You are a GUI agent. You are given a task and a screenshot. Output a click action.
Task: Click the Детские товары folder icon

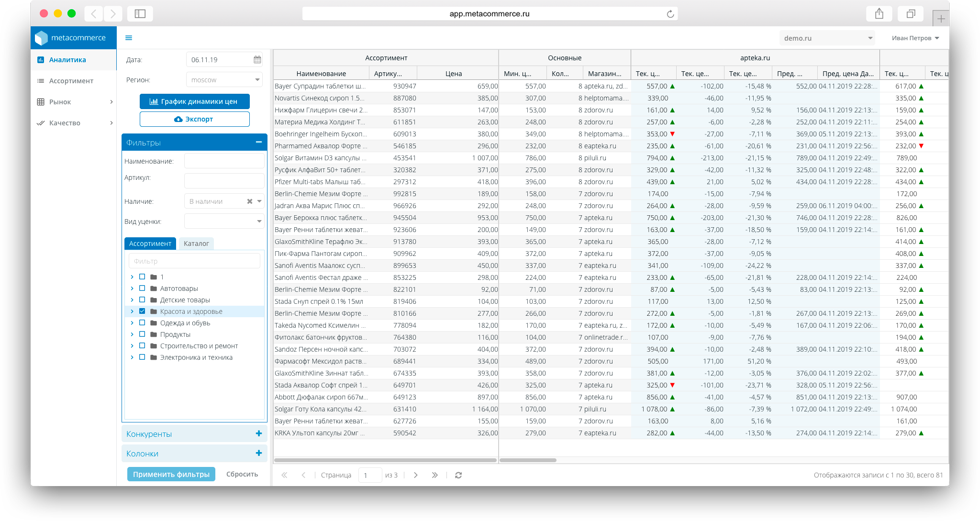154,300
